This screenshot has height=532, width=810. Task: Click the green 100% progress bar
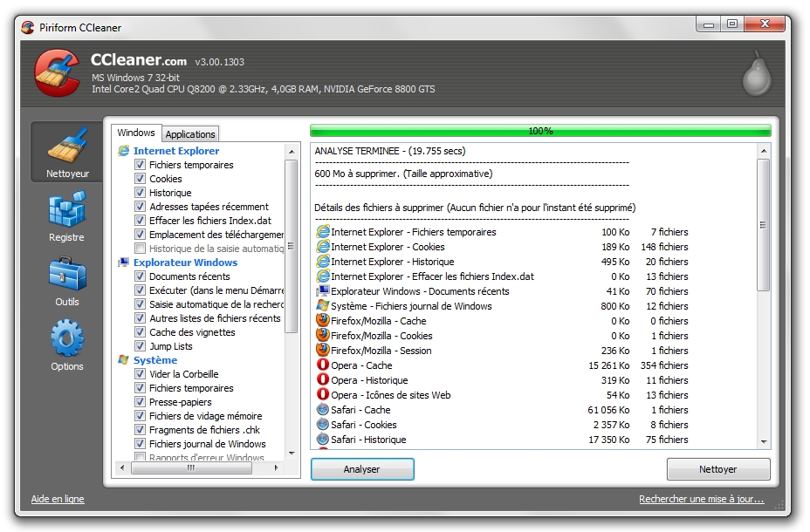click(x=540, y=131)
